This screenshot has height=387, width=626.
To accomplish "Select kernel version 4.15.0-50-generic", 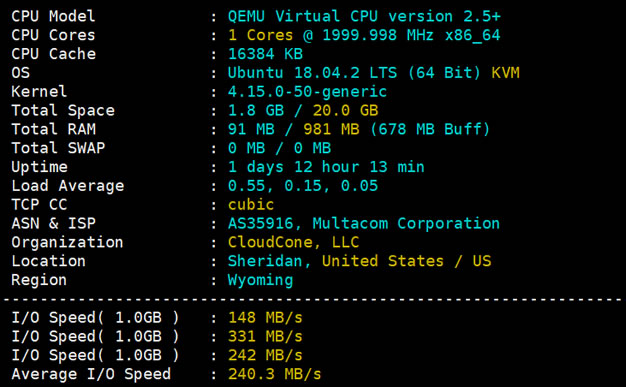I will [x=307, y=92].
